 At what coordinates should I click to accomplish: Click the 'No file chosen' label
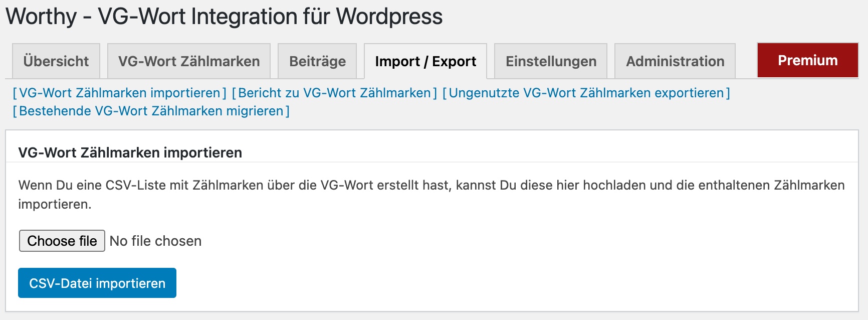pyautogui.click(x=155, y=241)
